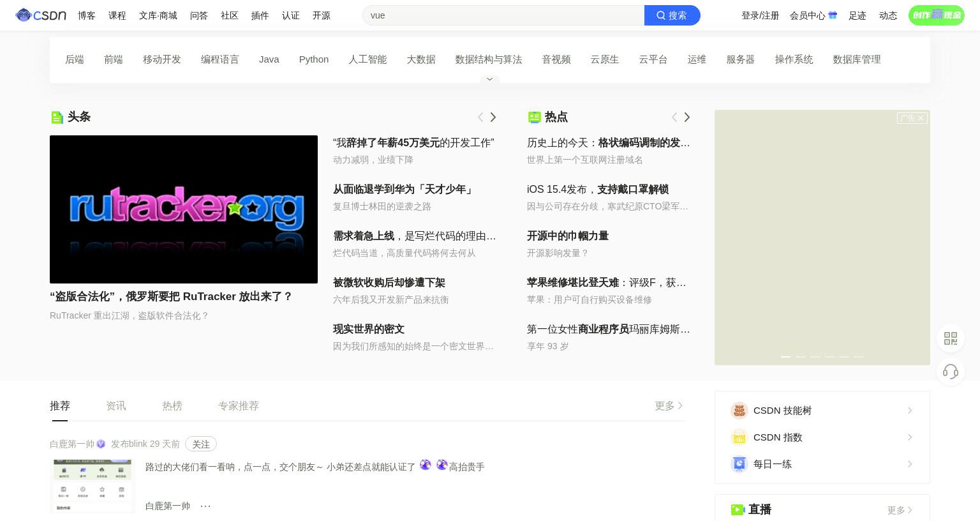Select the 数据库管理 category
This screenshot has width=980, height=521.
coord(857,59)
